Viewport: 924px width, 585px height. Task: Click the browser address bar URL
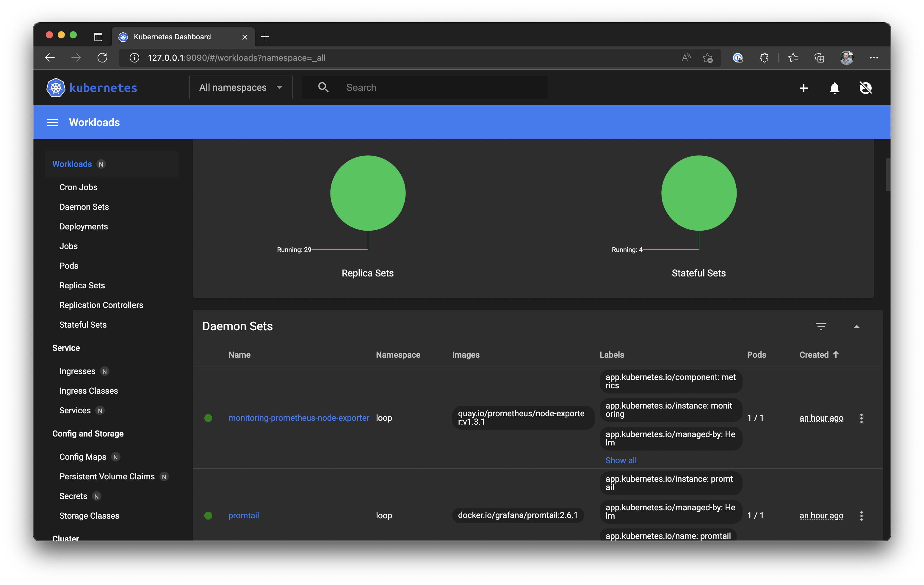click(x=237, y=58)
